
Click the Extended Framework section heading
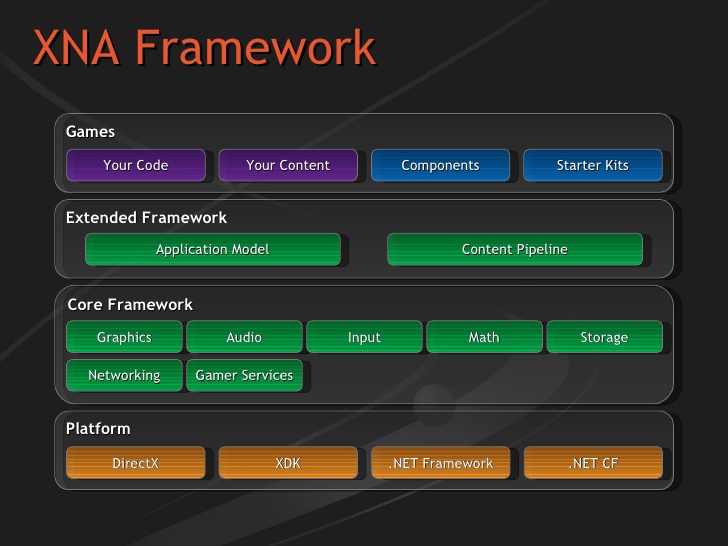pyautogui.click(x=146, y=217)
